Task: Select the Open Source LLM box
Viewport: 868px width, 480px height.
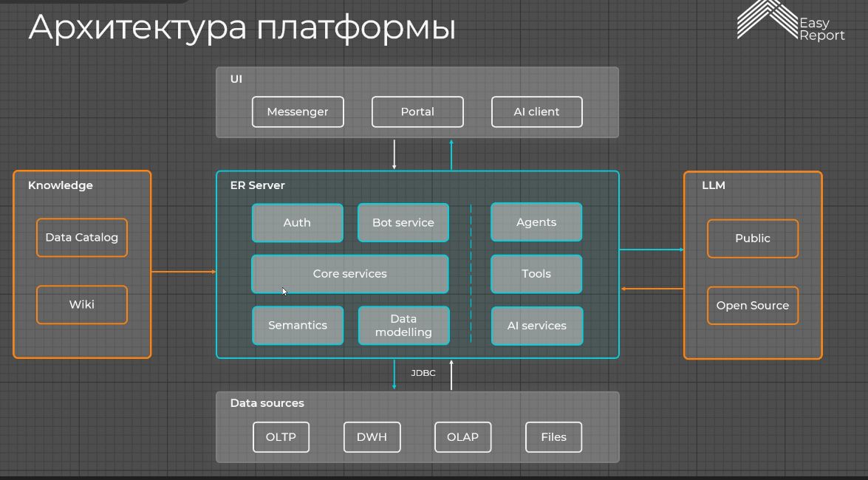Action: pyautogui.click(x=753, y=306)
